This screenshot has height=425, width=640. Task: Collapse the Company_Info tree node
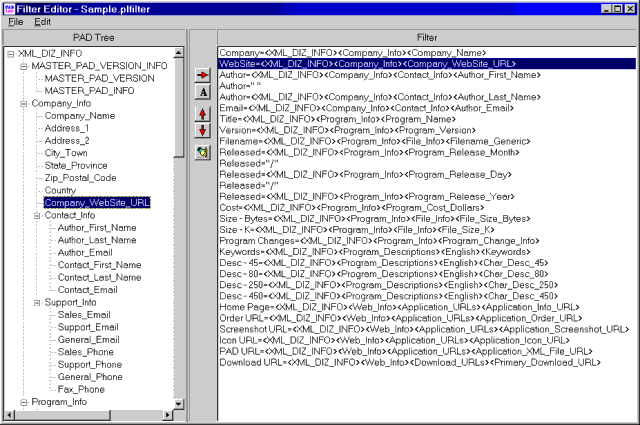coord(24,103)
